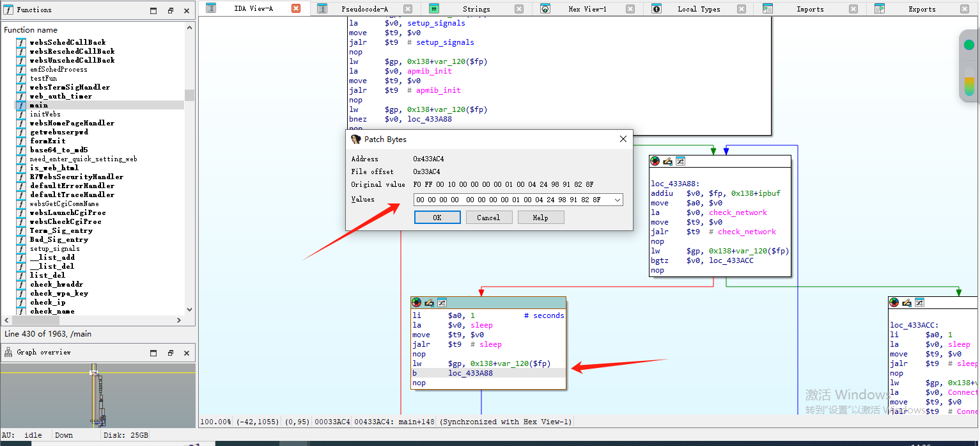980x446 pixels.
Task: Select the check_wpa_key function row
Action: pos(100,293)
